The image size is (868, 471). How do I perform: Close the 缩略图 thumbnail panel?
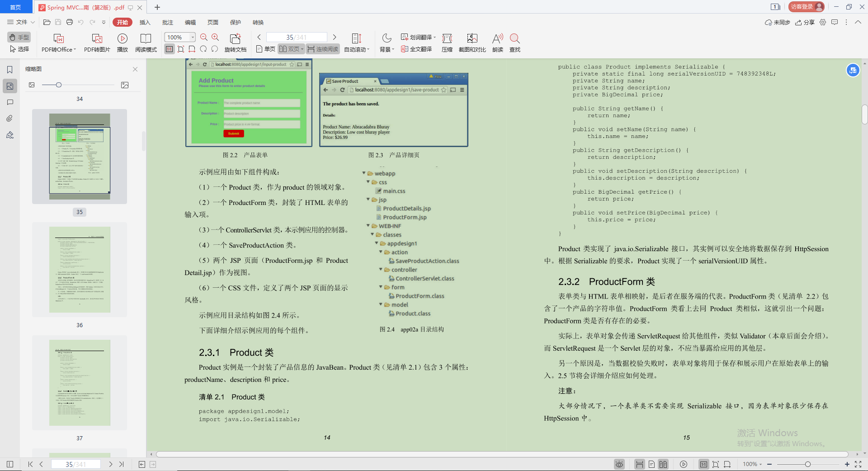pos(135,69)
